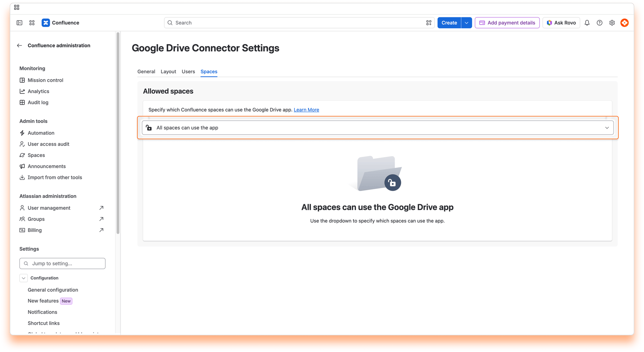The image size is (644, 352).
Task: Go back using the Confluence administration arrow
Action: point(19,45)
